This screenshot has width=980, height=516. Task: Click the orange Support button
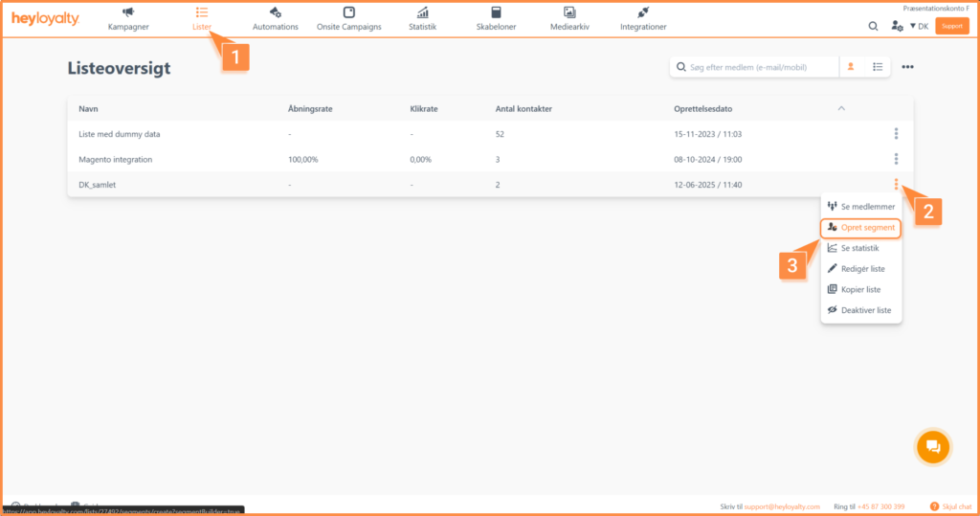coord(951,26)
